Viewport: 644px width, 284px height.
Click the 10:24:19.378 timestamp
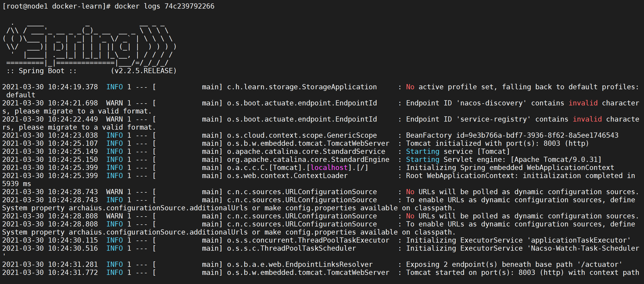point(73,87)
